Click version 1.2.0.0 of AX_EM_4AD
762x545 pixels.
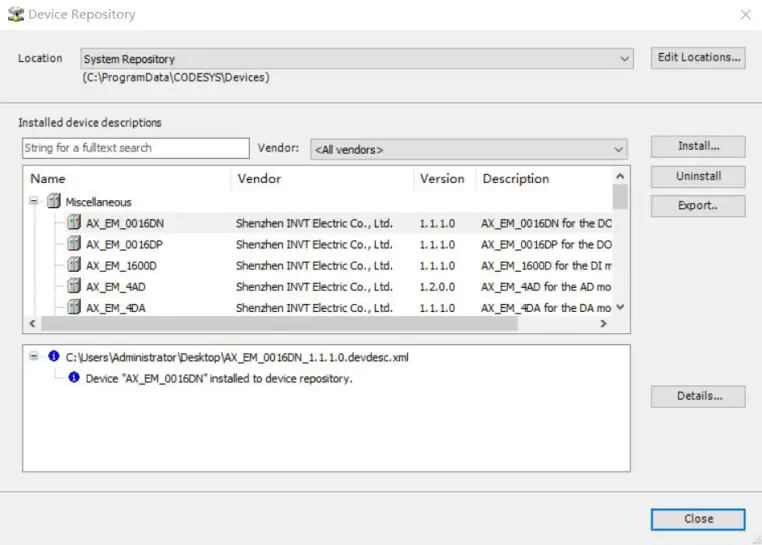[437, 287]
